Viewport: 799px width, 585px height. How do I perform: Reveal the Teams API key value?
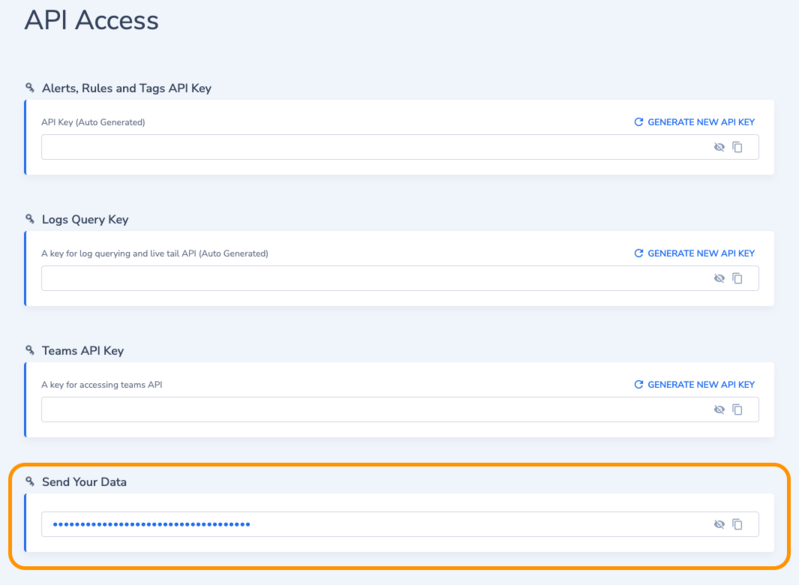[718, 409]
